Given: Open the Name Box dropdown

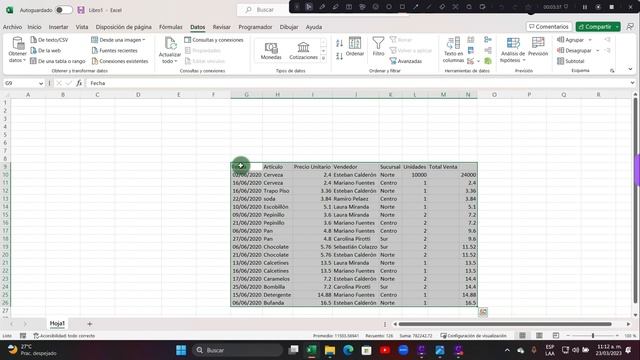Looking at the screenshot, I should click(41, 83).
